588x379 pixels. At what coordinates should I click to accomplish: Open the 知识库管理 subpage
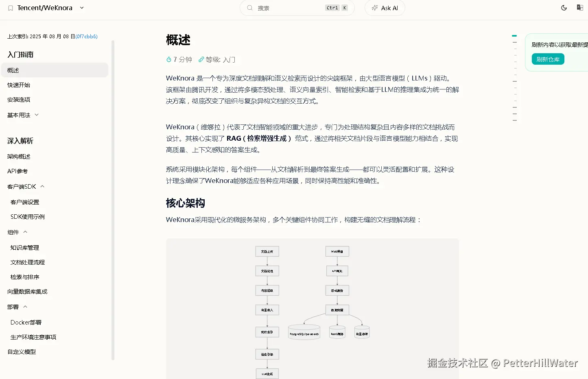[x=25, y=248]
